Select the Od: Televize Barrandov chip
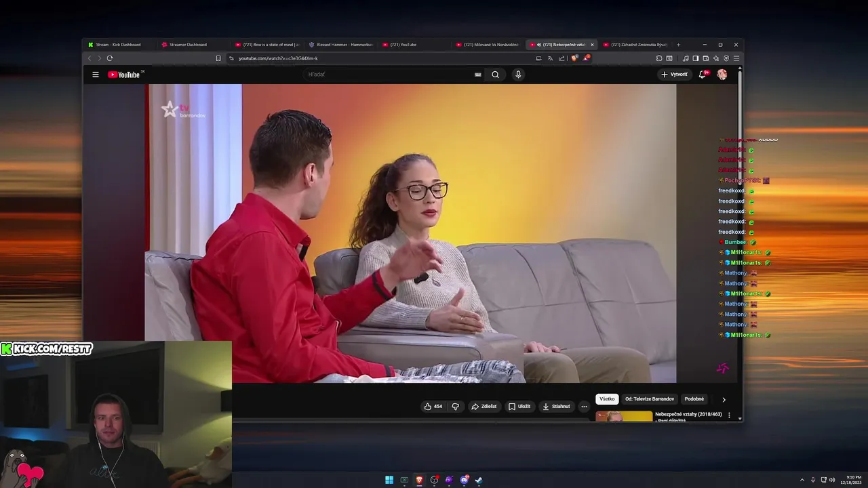Image resolution: width=868 pixels, height=488 pixels. click(650, 399)
